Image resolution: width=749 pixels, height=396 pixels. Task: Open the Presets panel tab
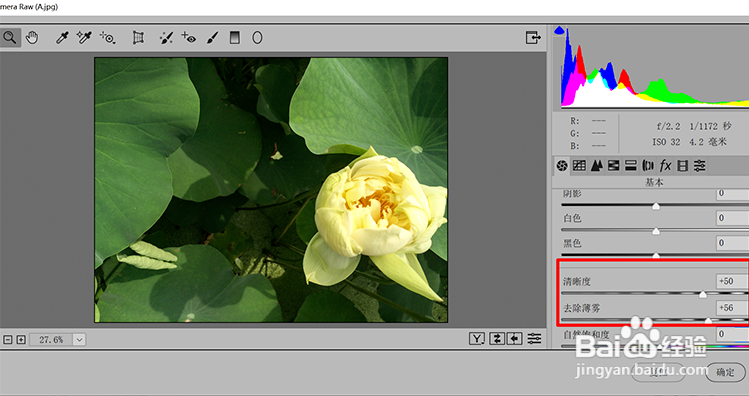click(699, 166)
